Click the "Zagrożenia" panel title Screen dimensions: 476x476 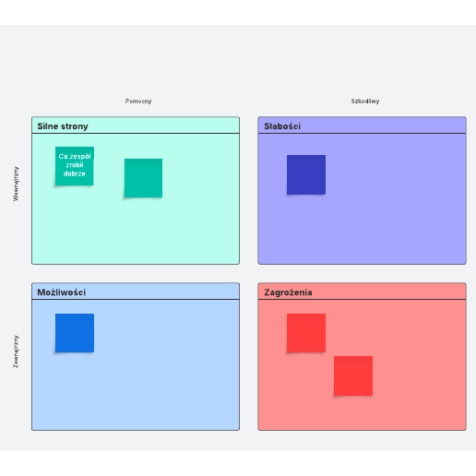288,292
